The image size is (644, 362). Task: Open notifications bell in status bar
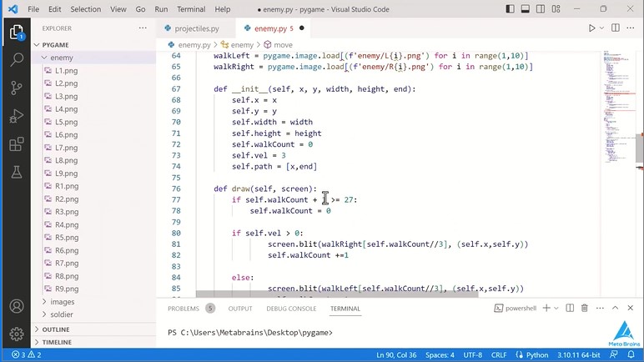[631, 354]
